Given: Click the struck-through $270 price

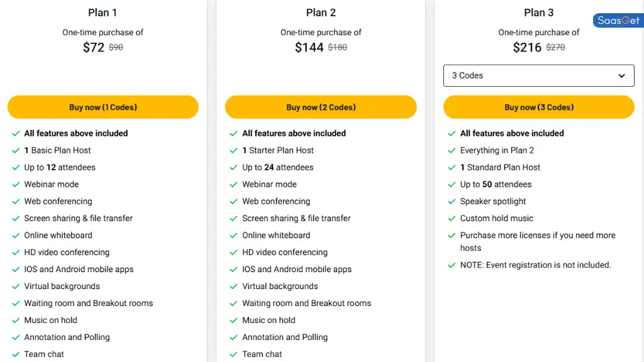Looking at the screenshot, I should click(x=556, y=47).
